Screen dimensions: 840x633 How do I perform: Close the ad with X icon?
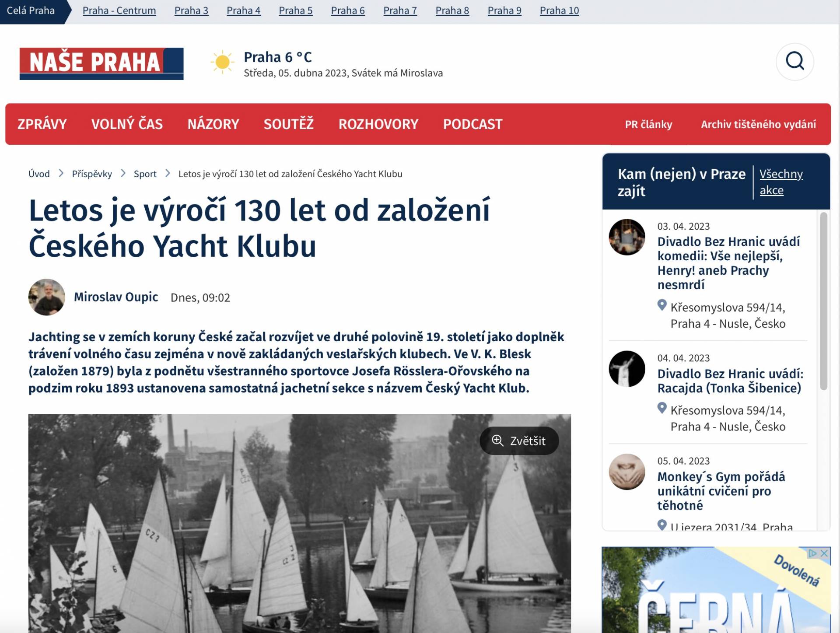(824, 553)
